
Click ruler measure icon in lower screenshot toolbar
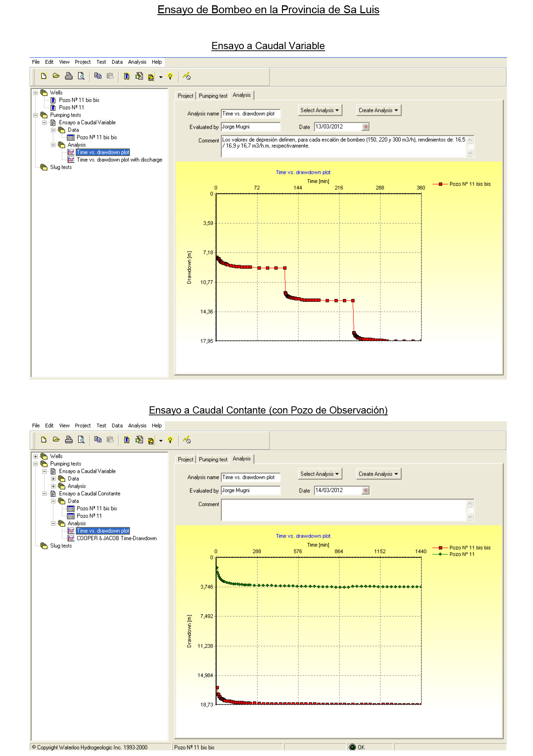pos(187,440)
